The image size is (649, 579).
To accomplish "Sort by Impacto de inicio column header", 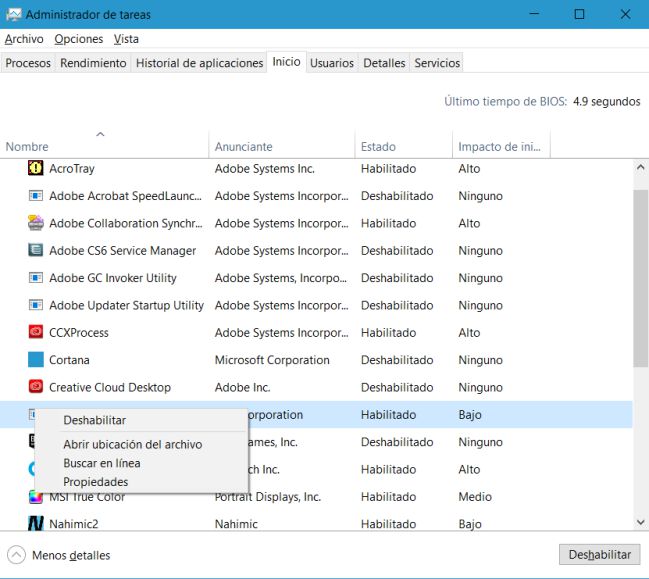I will 501,144.
